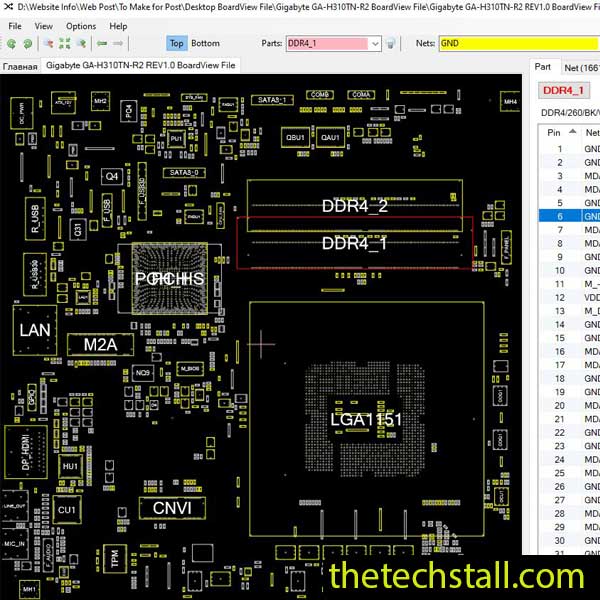The image size is (600, 600).
Task: Click the fit board to window icon
Action: coord(64,44)
